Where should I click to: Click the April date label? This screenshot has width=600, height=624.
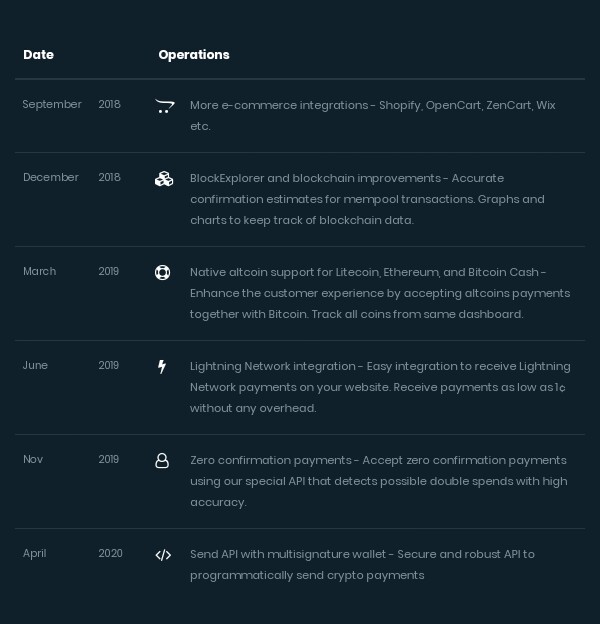[35, 554]
